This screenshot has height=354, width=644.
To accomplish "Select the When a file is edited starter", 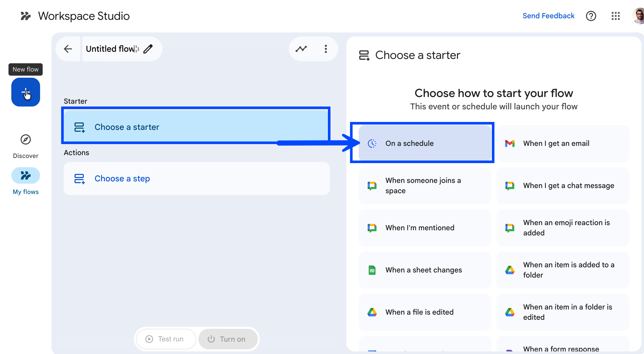I will coord(425,312).
